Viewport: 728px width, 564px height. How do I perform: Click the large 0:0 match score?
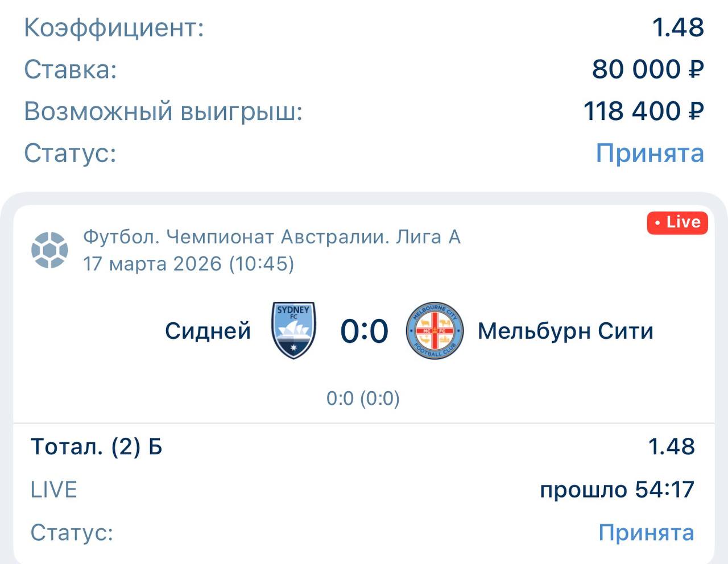(364, 331)
